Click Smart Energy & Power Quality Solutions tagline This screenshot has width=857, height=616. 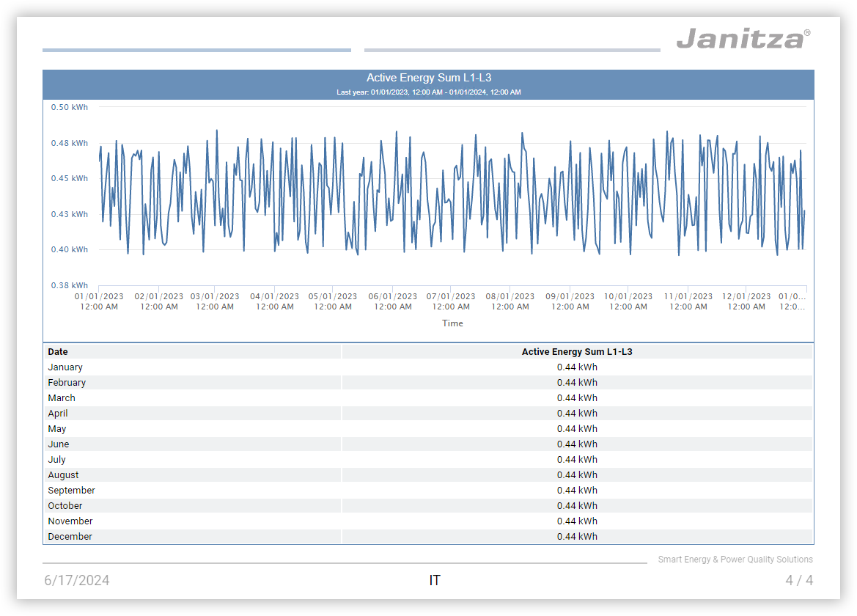(x=735, y=560)
